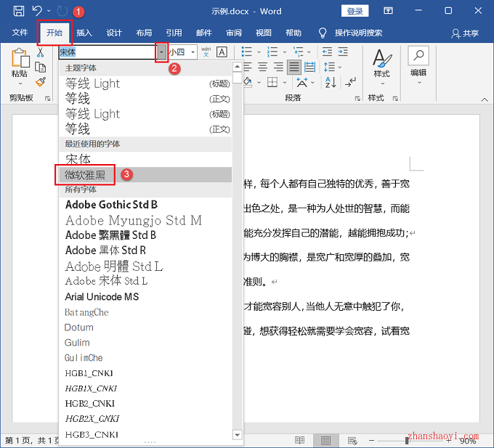Click the Share button
This screenshot has width=494, height=448.
click(465, 33)
